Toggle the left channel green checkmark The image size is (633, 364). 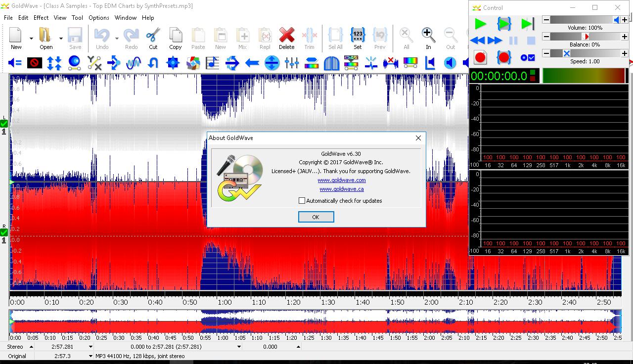(x=4, y=124)
